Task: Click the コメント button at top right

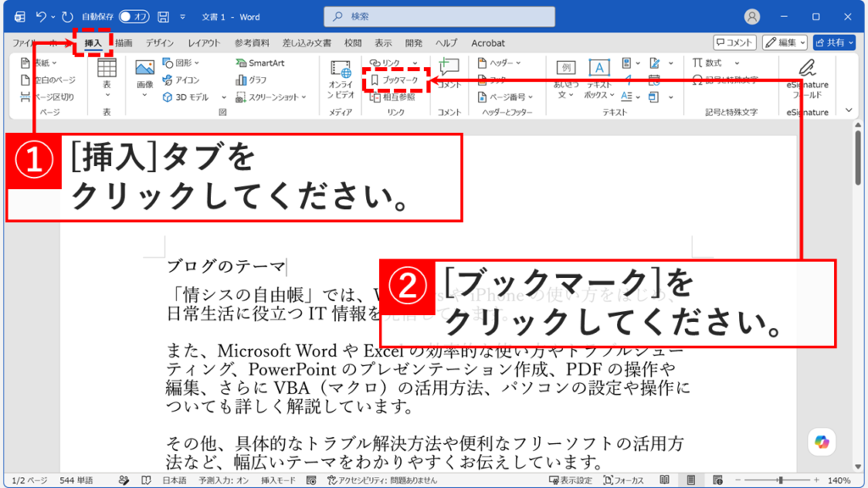Action: (x=735, y=42)
